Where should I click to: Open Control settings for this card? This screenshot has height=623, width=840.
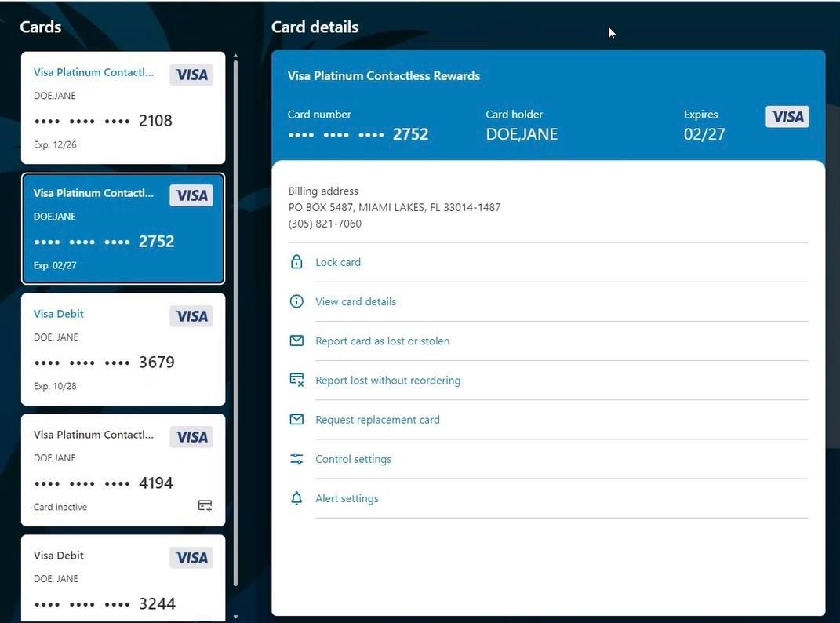point(353,459)
